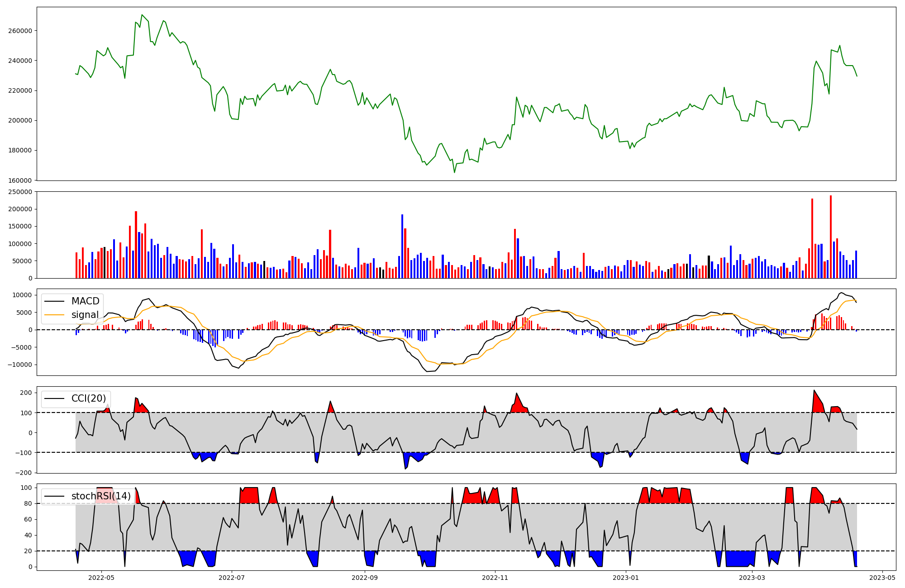Click the CCI(20) legend label
Image resolution: width=905 pixels, height=588 pixels.
pyautogui.click(x=89, y=398)
